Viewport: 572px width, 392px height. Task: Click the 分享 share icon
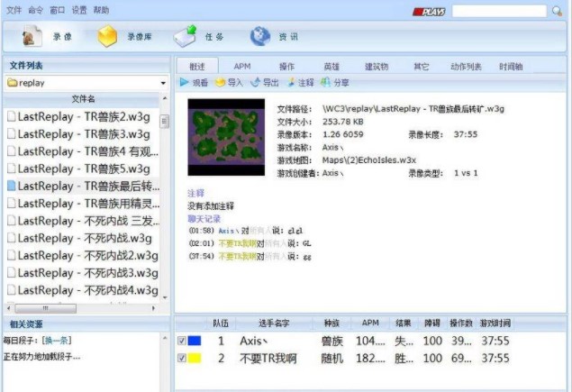325,83
